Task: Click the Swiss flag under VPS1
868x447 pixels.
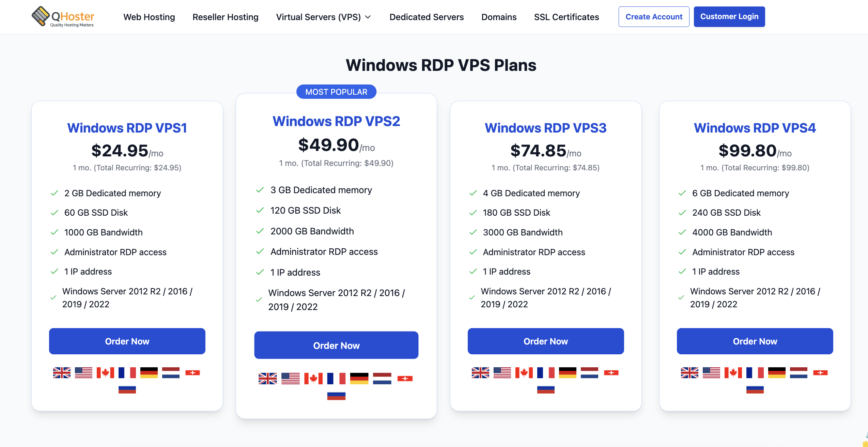Action: tap(192, 373)
